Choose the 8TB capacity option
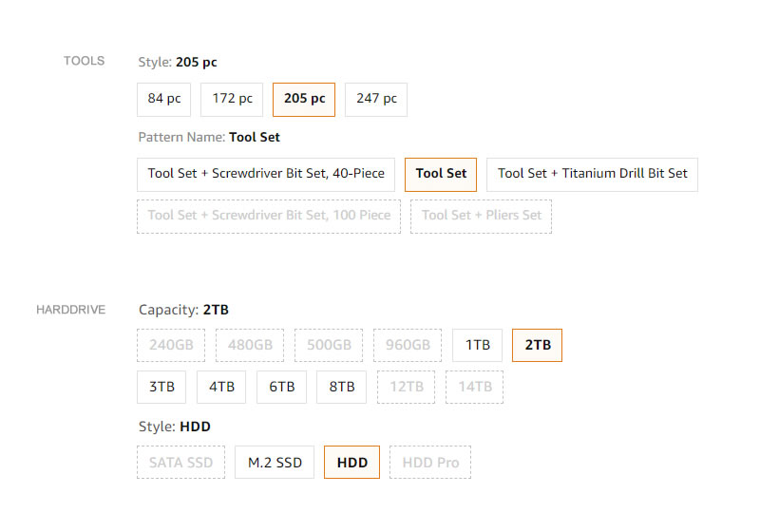760x532 pixels. 341,387
